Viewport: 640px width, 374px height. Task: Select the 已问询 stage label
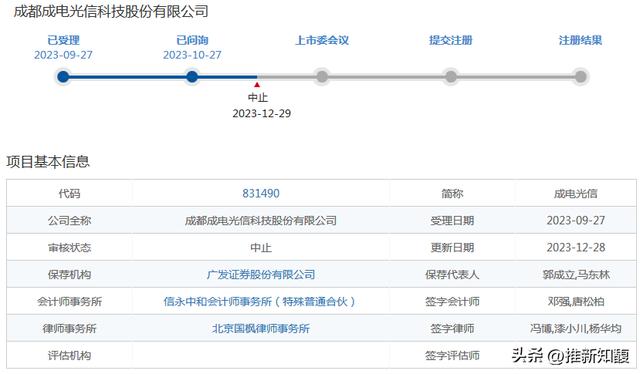192,40
